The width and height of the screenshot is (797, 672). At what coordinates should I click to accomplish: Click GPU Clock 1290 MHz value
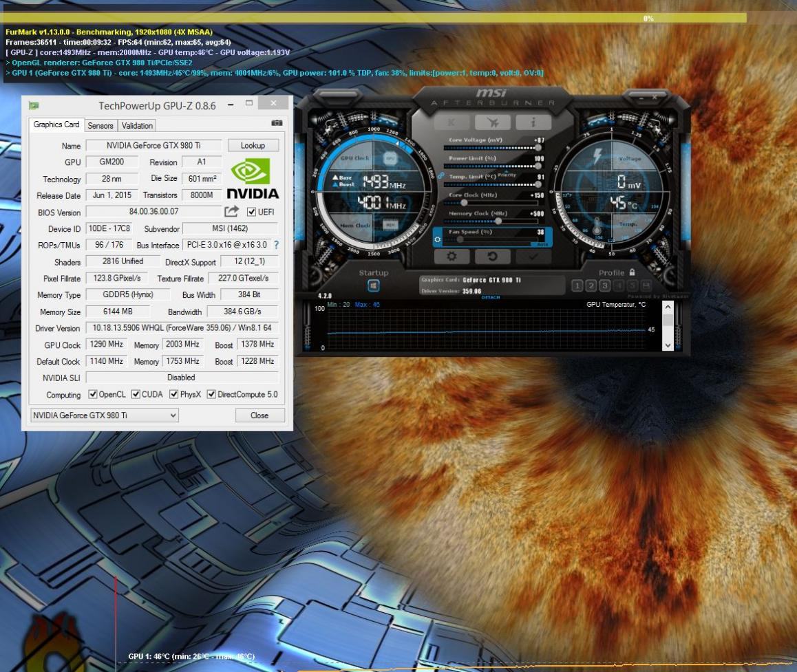click(106, 344)
